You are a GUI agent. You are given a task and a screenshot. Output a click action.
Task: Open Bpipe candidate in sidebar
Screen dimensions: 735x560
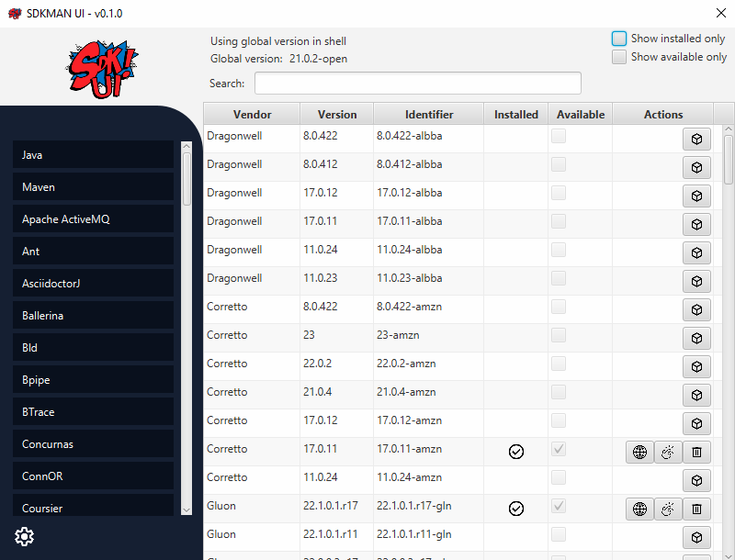coord(94,380)
